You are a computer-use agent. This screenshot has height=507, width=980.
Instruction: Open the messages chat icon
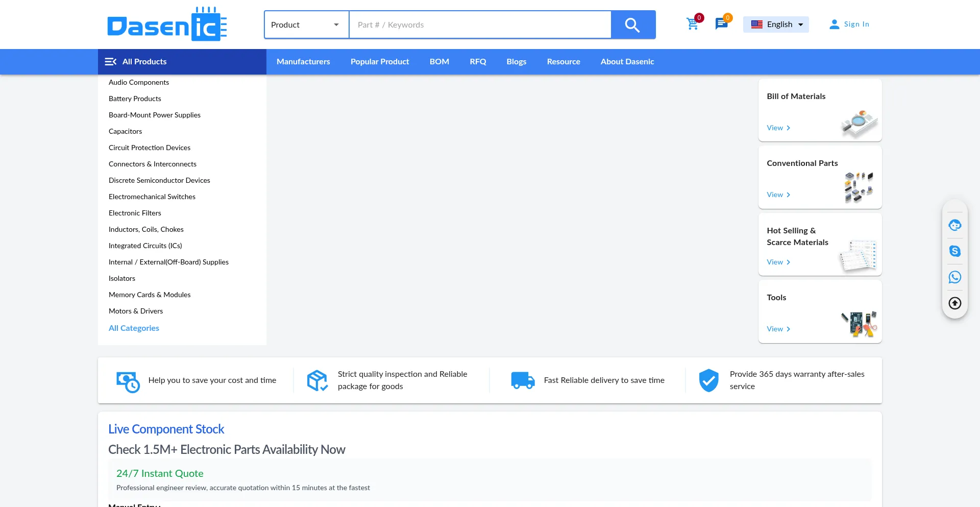(721, 24)
